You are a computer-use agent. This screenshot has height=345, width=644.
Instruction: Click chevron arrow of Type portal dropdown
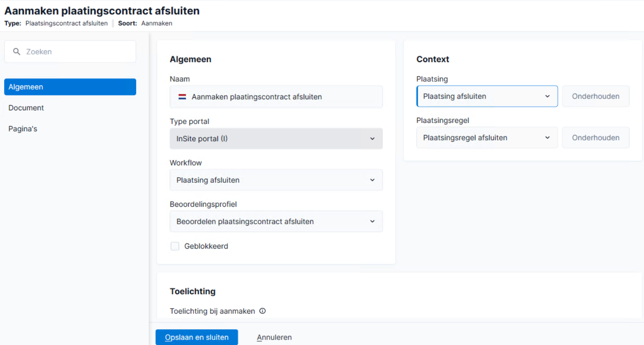click(x=372, y=139)
